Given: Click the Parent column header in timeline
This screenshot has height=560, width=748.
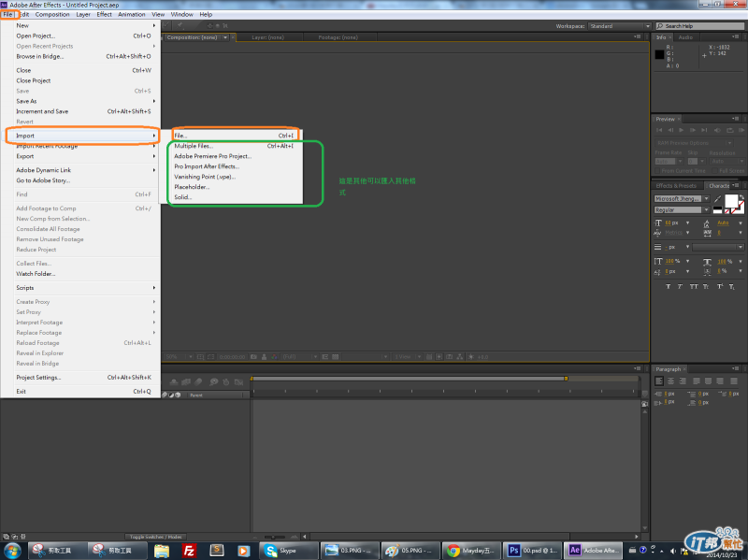Looking at the screenshot, I should pos(196,395).
